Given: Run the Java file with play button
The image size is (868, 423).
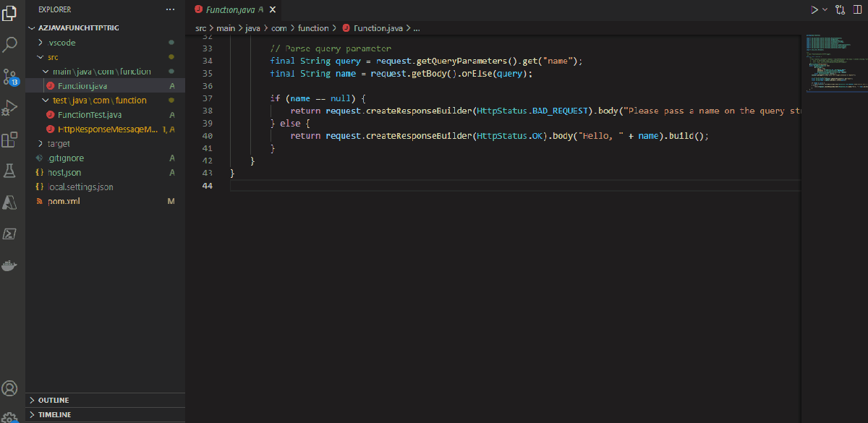Looking at the screenshot, I should (815, 9).
